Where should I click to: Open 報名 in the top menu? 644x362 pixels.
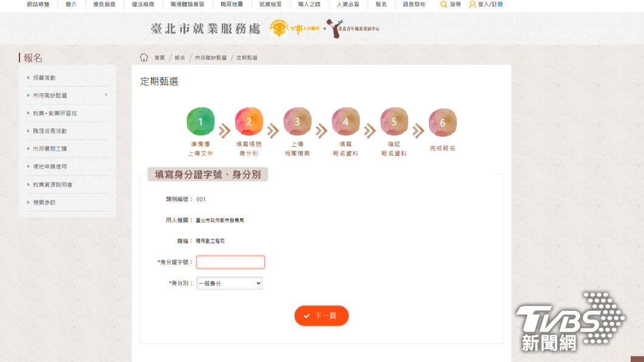381,4
